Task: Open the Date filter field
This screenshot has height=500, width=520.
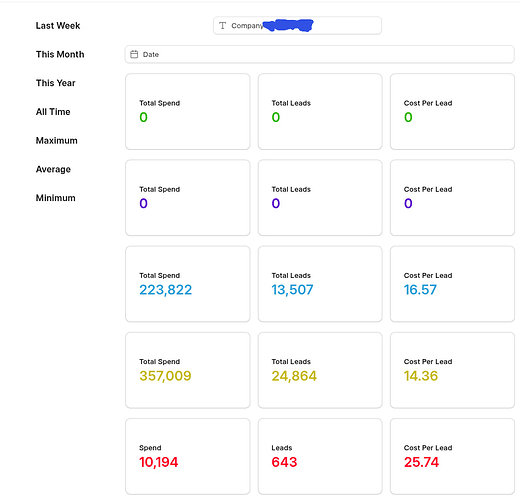Action: pyautogui.click(x=320, y=54)
